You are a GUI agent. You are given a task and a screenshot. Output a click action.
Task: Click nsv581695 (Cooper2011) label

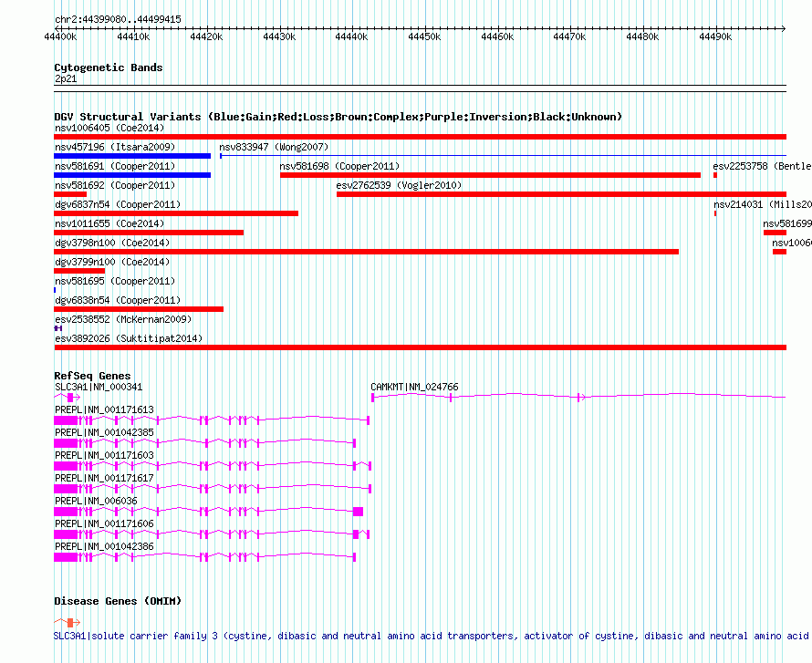[x=115, y=281]
